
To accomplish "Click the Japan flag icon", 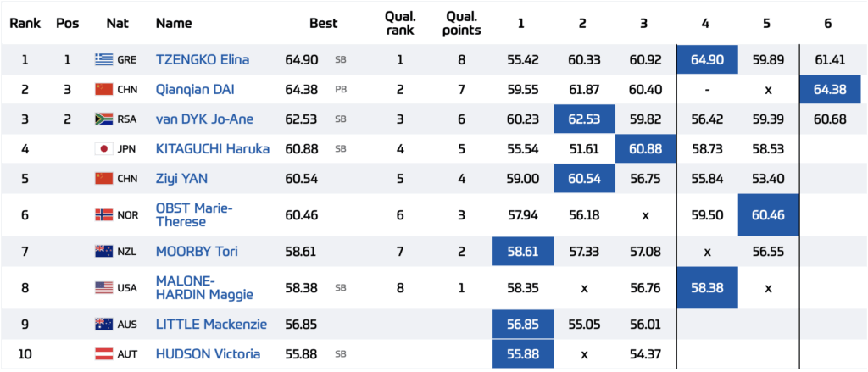I will tap(103, 149).
